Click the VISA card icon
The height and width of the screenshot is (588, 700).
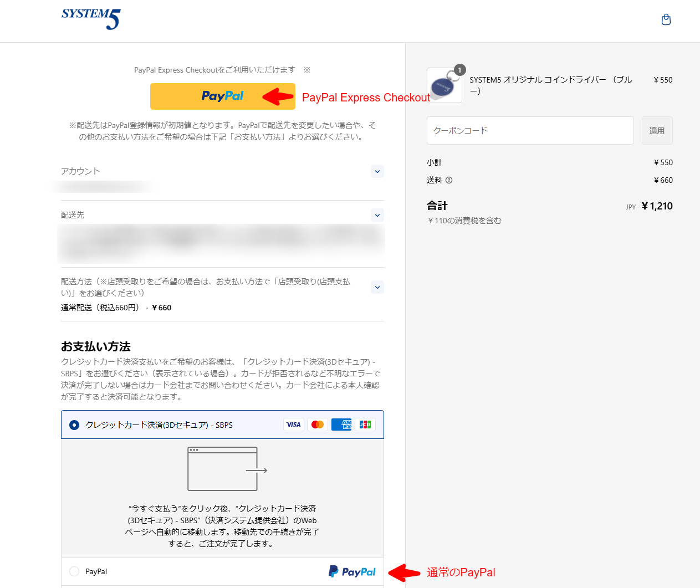point(294,425)
